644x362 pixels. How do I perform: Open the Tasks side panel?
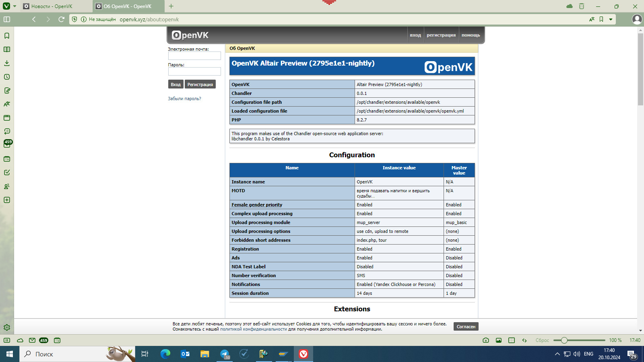[x=7, y=173]
